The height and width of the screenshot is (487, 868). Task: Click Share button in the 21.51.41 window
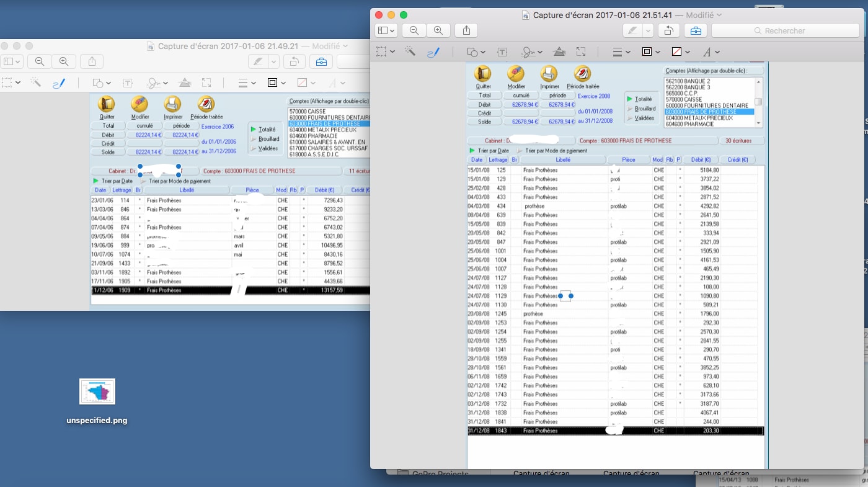pos(466,30)
